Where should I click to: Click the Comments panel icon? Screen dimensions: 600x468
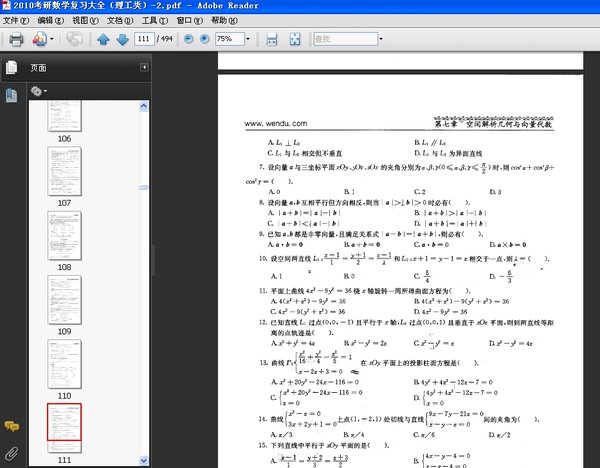(x=11, y=426)
